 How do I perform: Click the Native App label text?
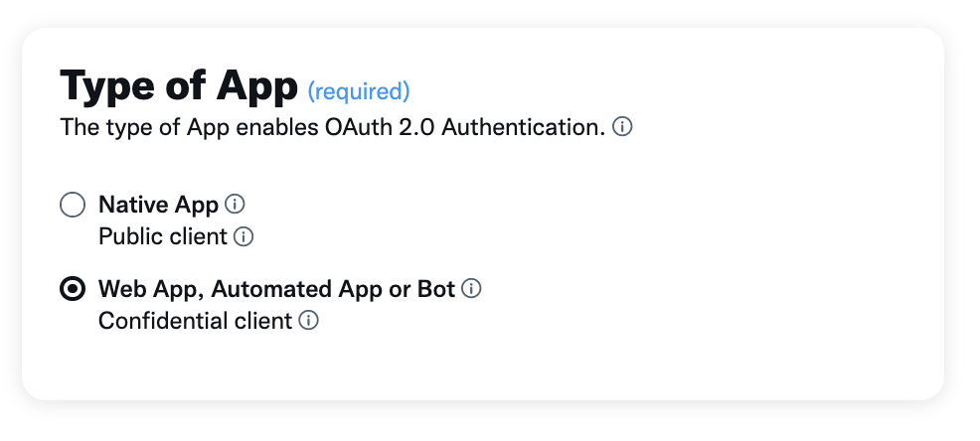pyautogui.click(x=158, y=205)
